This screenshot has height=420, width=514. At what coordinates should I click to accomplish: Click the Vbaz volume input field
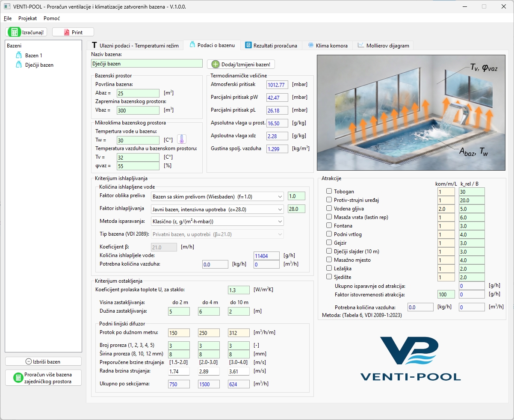[138, 110]
